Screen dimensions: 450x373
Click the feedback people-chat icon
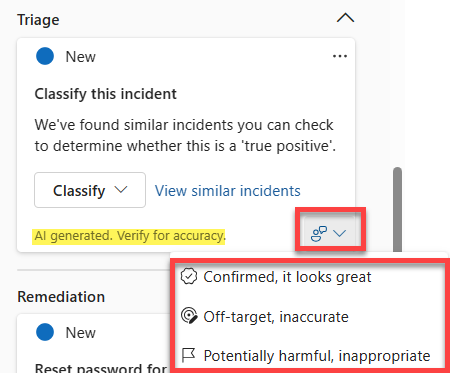[319, 233]
